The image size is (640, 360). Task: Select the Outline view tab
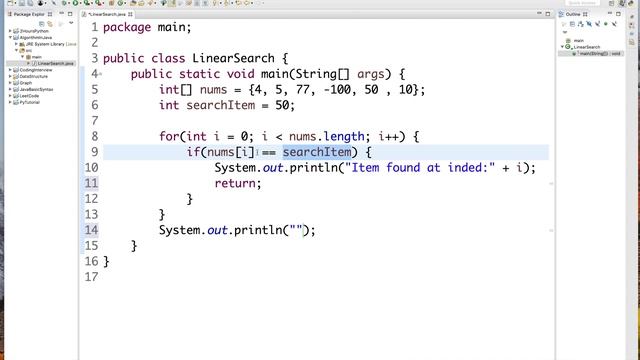coord(573,14)
